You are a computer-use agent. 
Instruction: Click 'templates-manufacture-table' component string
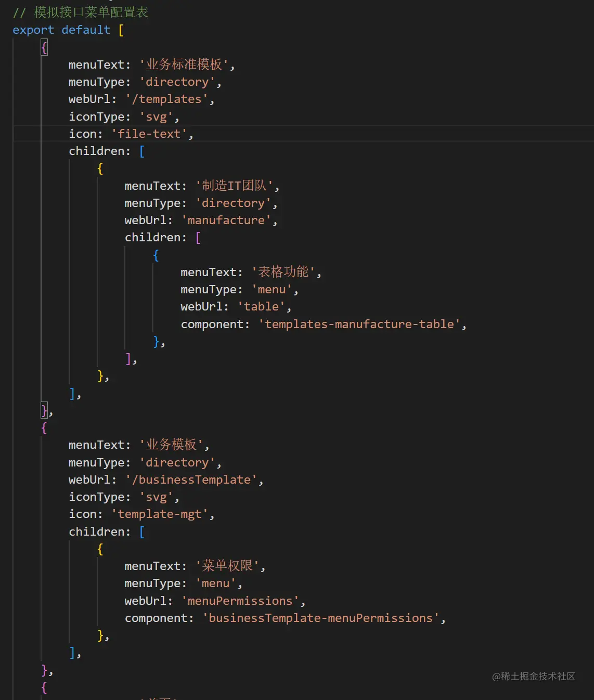point(359,324)
